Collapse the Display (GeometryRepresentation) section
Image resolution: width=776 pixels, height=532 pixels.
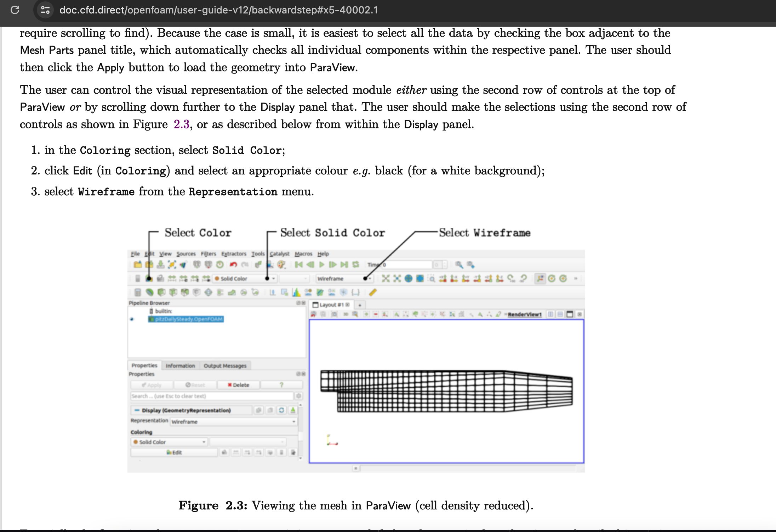[x=137, y=410]
